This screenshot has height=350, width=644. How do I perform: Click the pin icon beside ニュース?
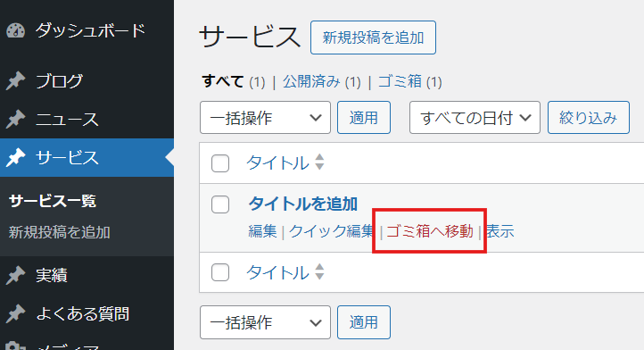[15, 120]
